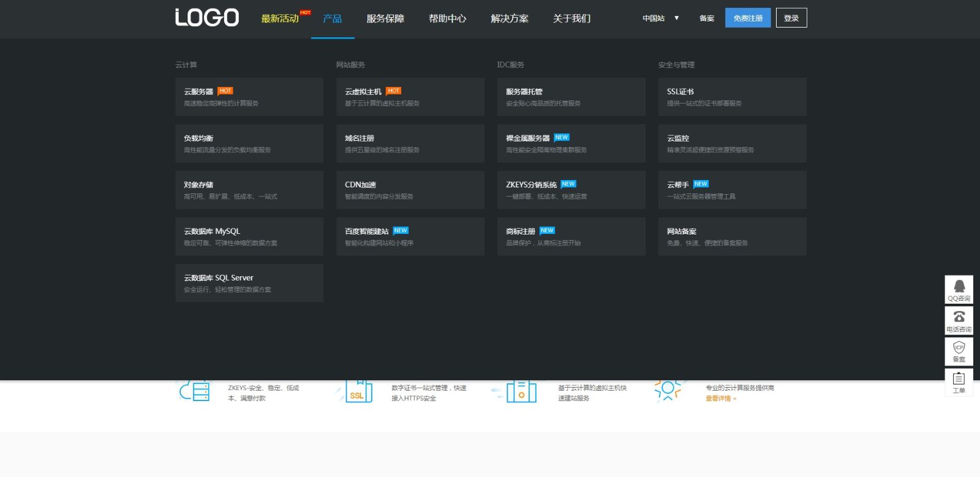The width and height of the screenshot is (980, 477).
Task: Click the SSL certificate icon at bottom
Action: 358,391
